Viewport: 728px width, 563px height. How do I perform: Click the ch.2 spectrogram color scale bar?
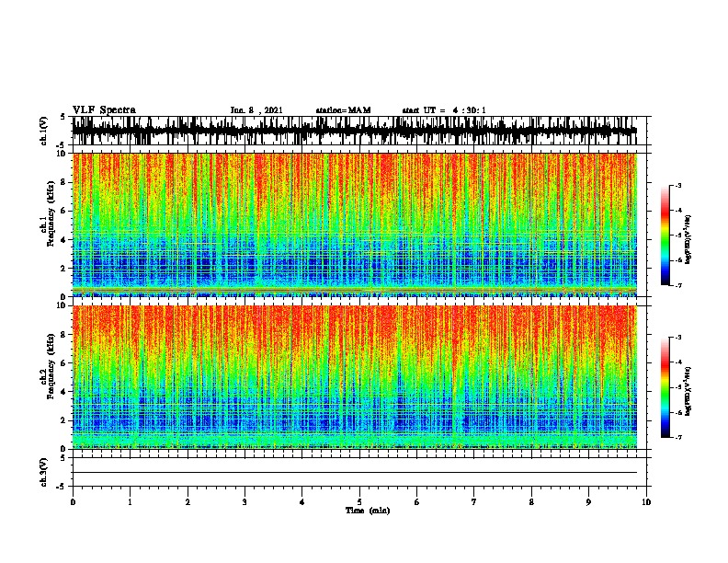coord(665,387)
